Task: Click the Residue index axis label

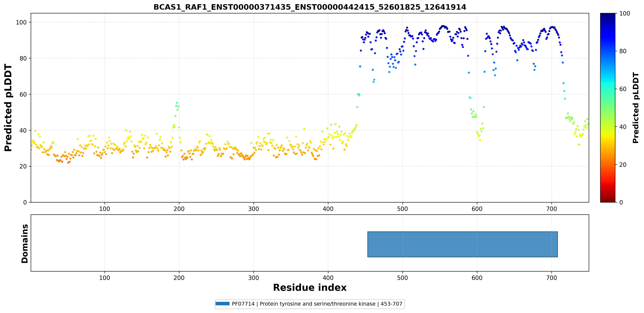Action: [x=310, y=288]
